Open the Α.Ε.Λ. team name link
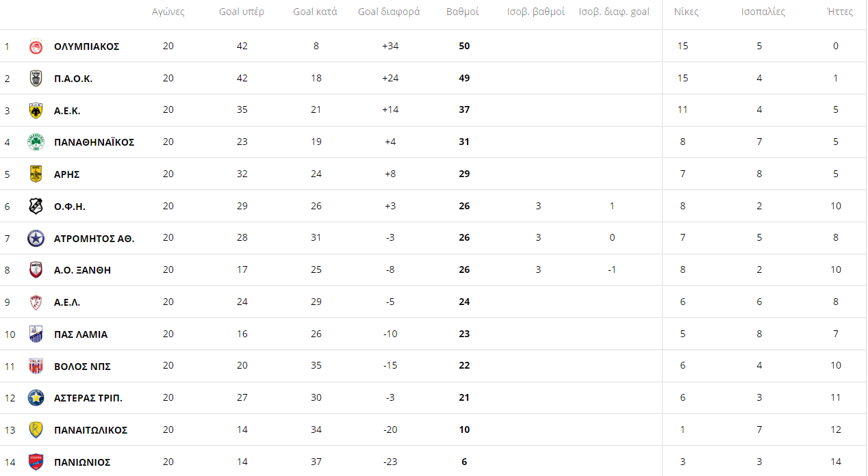The image size is (868, 476). pos(67,302)
